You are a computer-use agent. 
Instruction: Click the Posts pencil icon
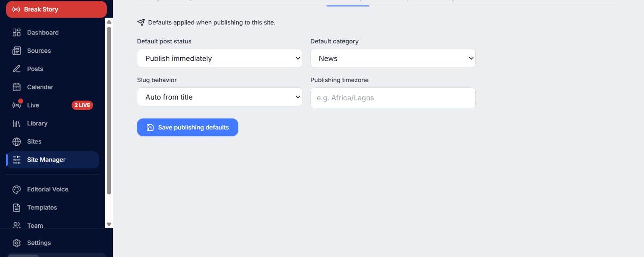point(17,69)
